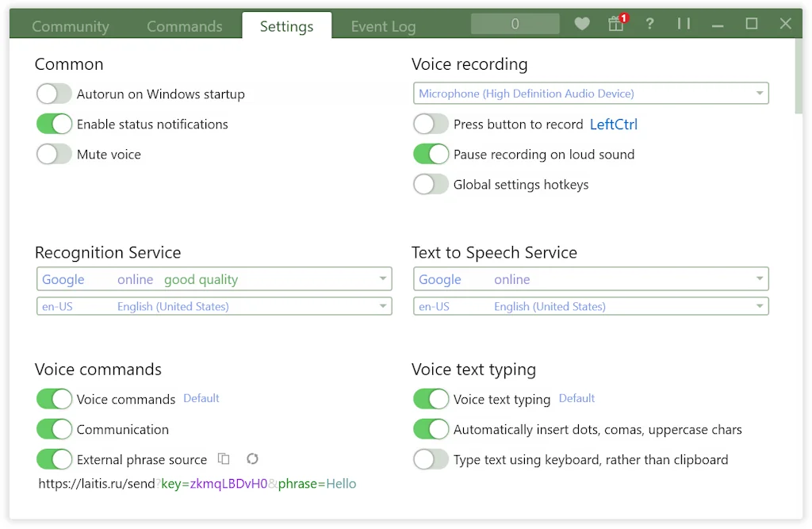Pause recognition with the pause icon
The image size is (812, 529).
pyautogui.click(x=684, y=25)
